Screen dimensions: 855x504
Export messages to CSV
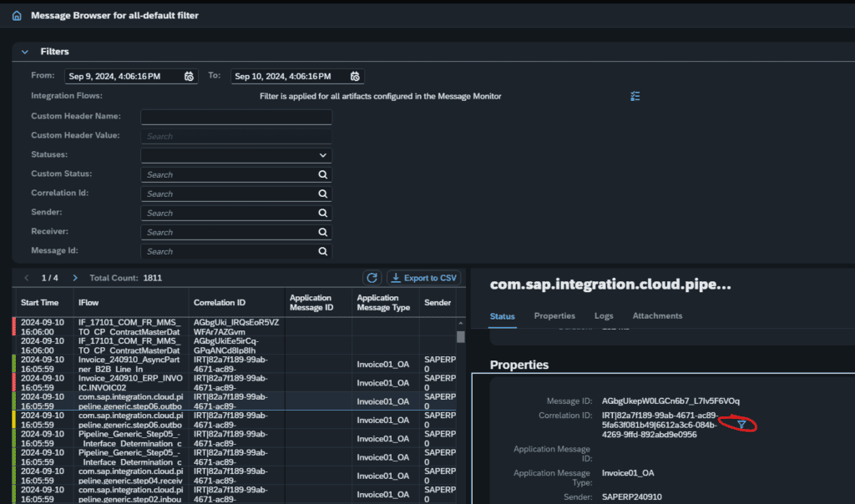pyautogui.click(x=423, y=278)
